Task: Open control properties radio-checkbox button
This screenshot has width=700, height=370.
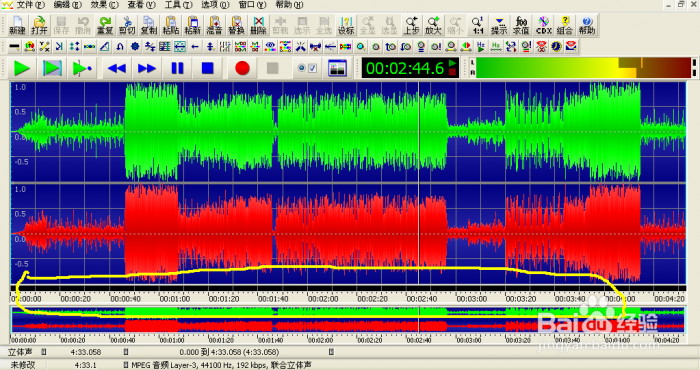Action: click(307, 68)
